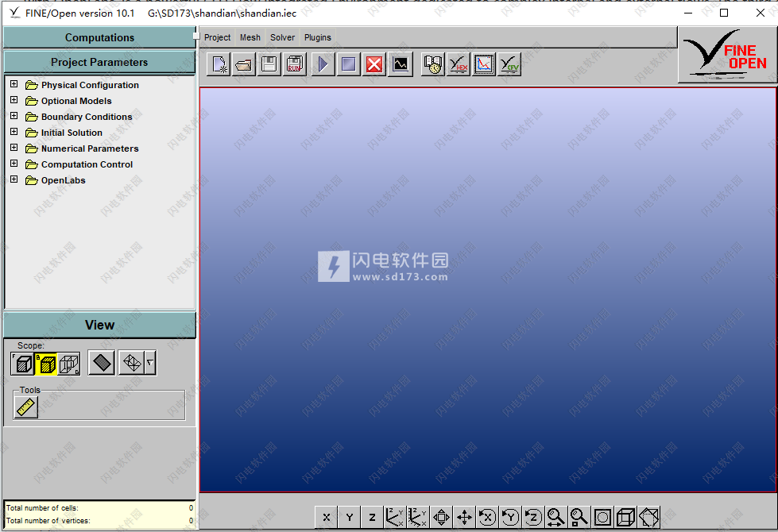Viewport: 778px width, 532px height.
Task: Click the original cube view icon
Action: pyautogui.click(x=625, y=518)
